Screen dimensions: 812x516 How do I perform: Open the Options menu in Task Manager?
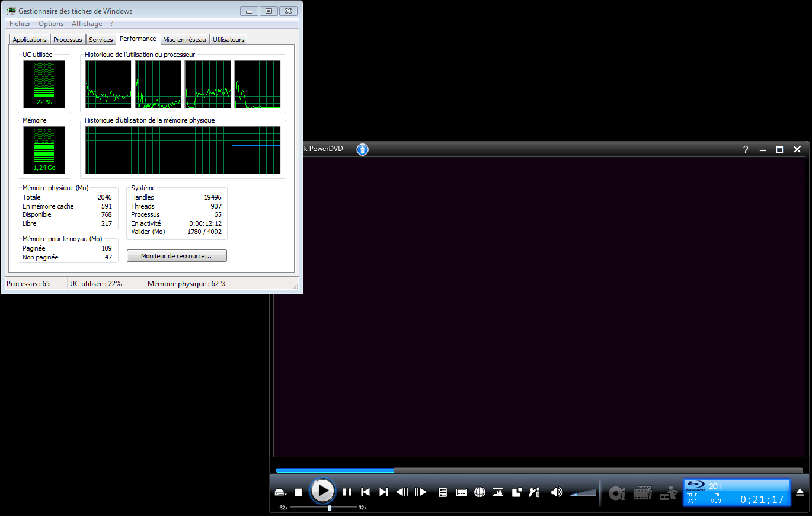51,24
